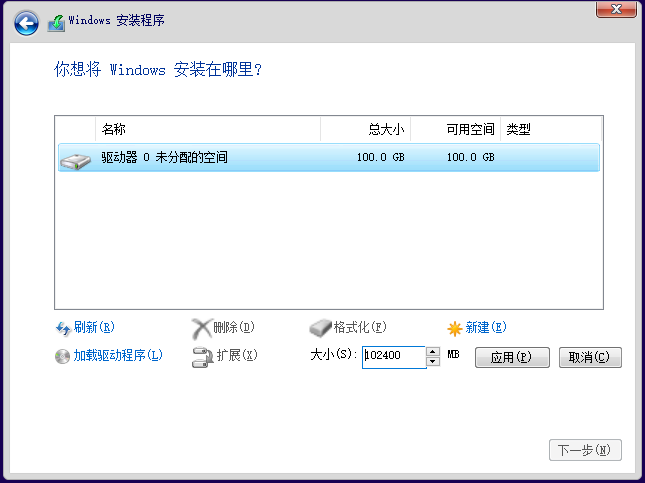Click the Windows Setup icon in title bar
Viewport: 645px width, 483px height.
coord(56,23)
